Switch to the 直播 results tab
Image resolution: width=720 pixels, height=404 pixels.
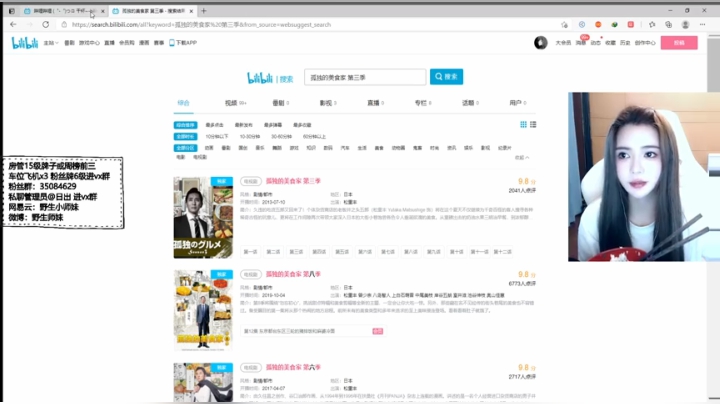[375, 103]
